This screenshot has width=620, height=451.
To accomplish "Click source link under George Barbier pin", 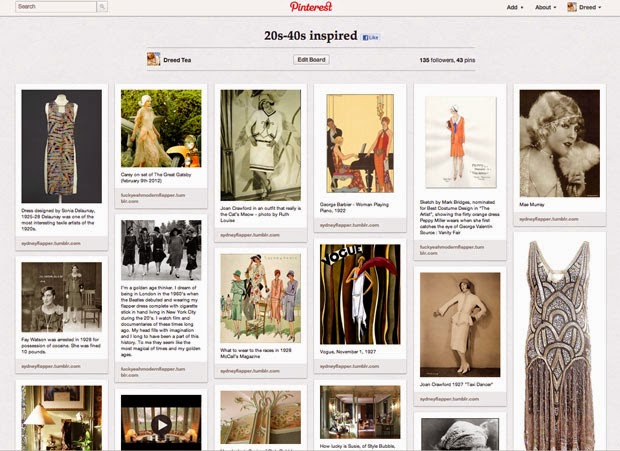I will pyautogui.click(x=350, y=225).
